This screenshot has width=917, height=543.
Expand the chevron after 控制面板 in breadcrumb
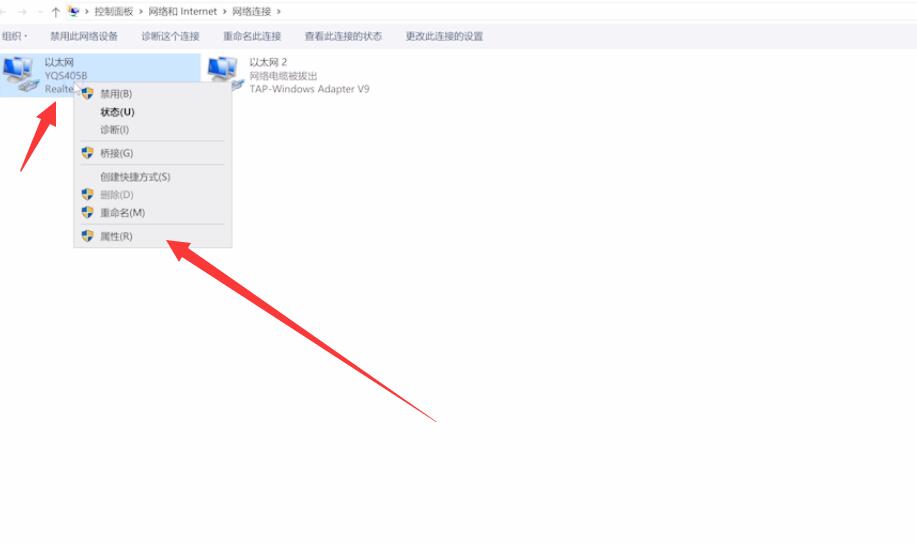[140, 12]
